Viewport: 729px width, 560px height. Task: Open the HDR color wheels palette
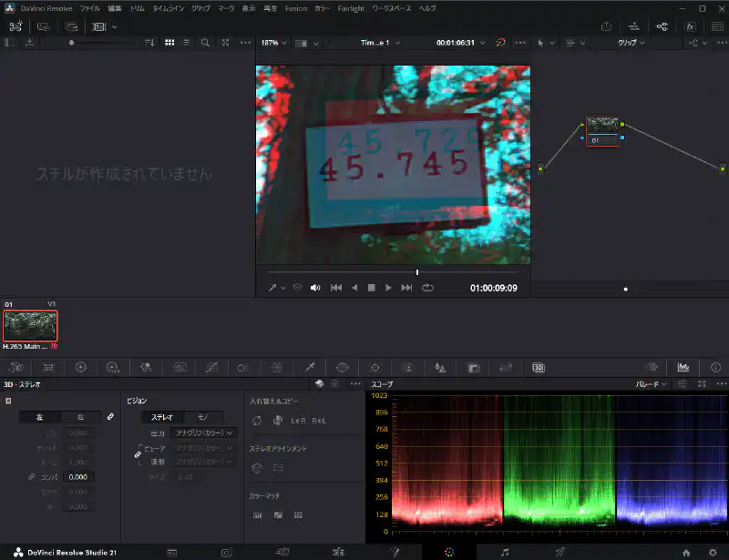coord(113,368)
